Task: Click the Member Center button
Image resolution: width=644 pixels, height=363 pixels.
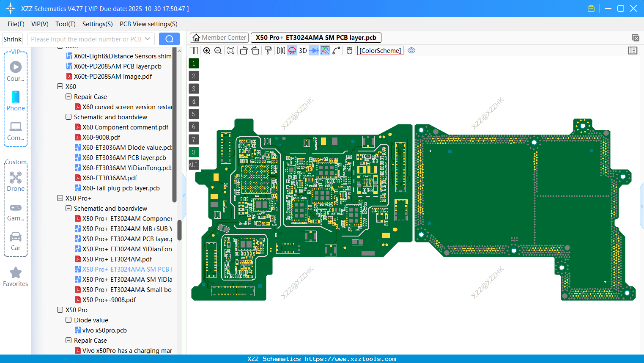Action: [219, 37]
